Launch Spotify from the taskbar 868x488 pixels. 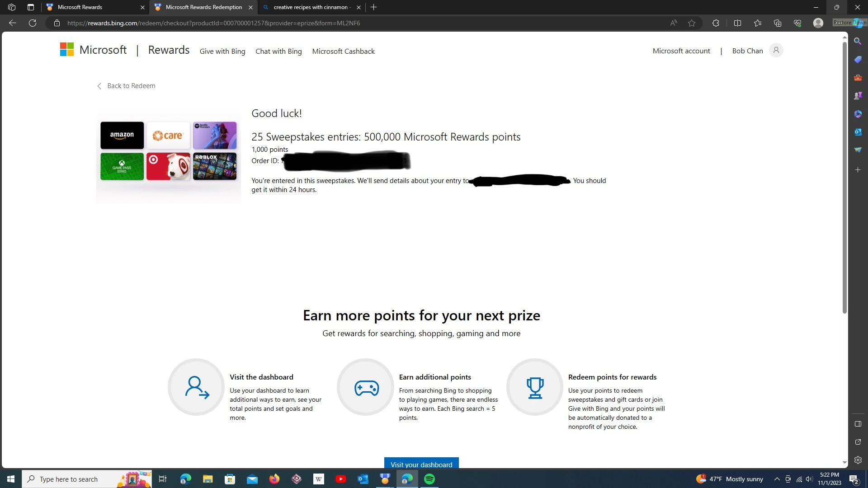tap(429, 479)
